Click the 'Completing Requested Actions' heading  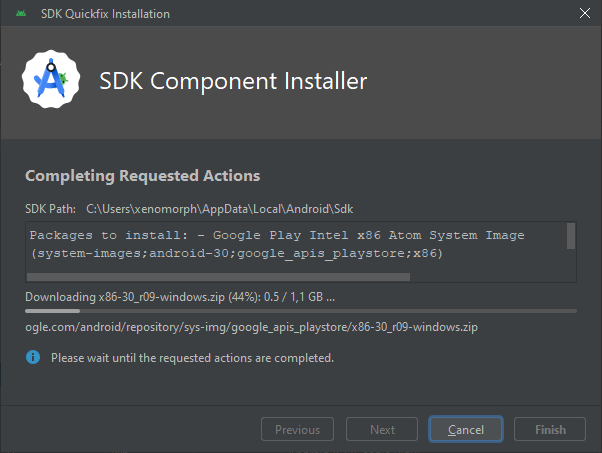pos(142,176)
